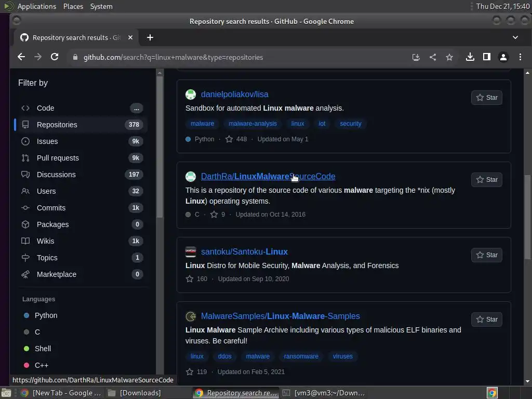
Task: Open the Chrome profile avatar
Action: pyautogui.click(x=503, y=57)
